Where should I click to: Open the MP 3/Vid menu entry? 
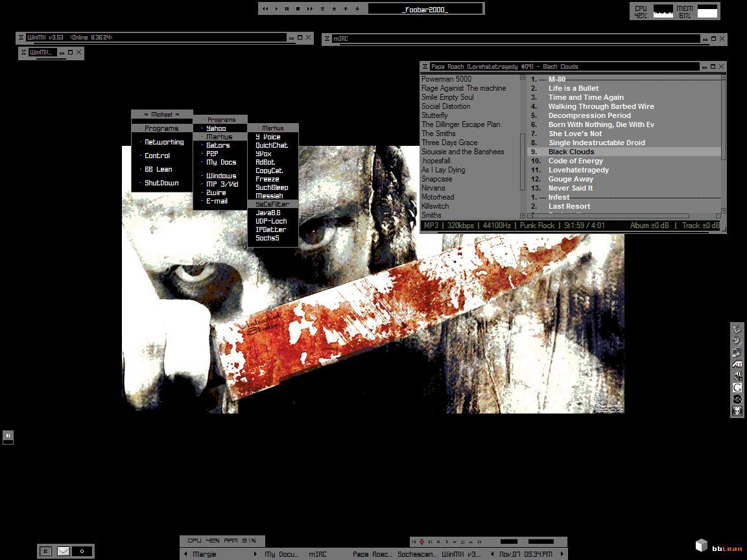[220, 184]
